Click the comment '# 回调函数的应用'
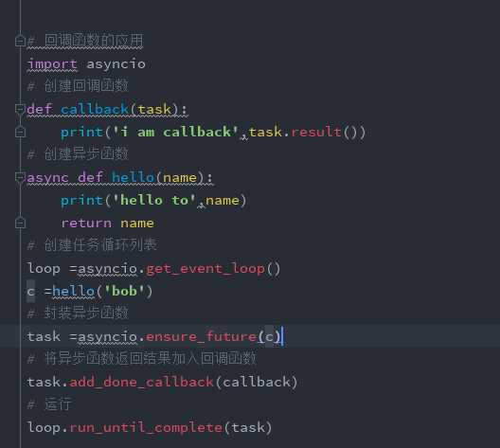The height and width of the screenshot is (448, 500). [x=85, y=41]
